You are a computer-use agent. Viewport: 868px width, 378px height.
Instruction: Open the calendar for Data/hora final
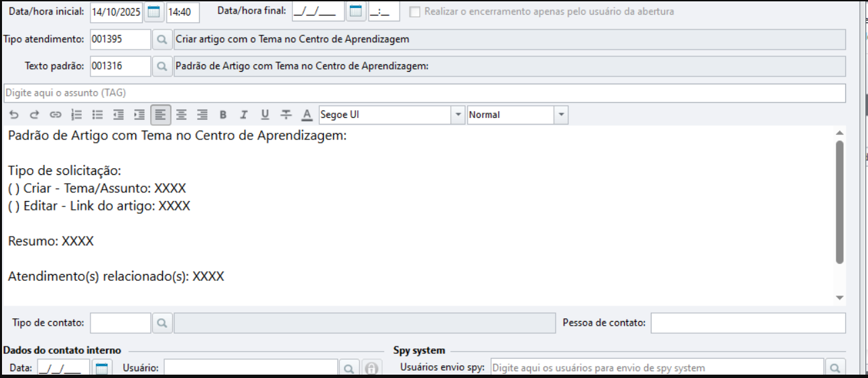356,11
